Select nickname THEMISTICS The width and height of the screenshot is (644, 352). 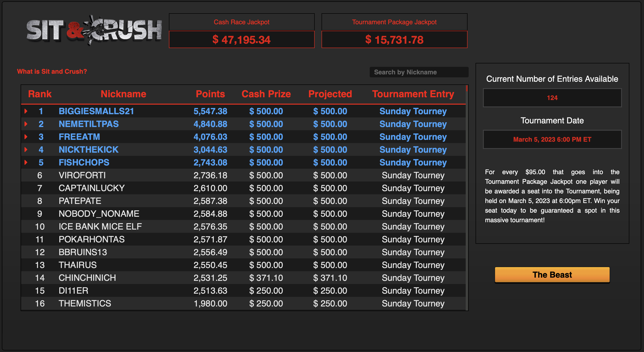tap(85, 303)
